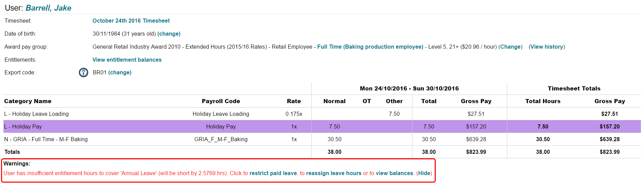Viewport: 644px width, 184px height.
Task: Click the $27.51 weekly gross pay cell
Action: 476,114
